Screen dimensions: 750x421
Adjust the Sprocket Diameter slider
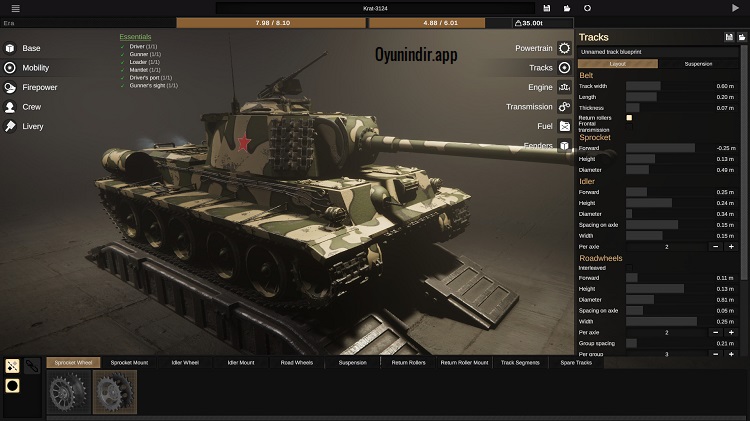(x=666, y=170)
